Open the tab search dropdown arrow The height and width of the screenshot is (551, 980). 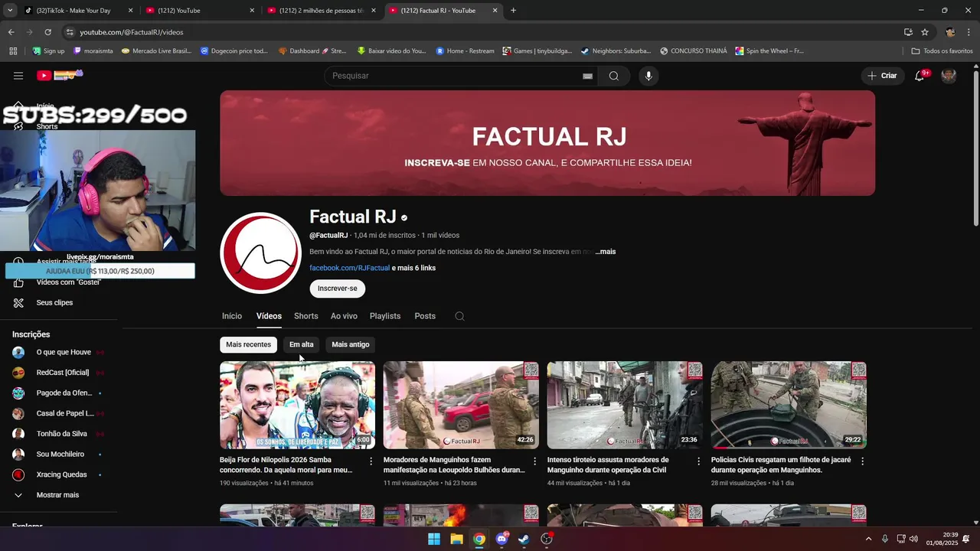[x=10, y=11]
